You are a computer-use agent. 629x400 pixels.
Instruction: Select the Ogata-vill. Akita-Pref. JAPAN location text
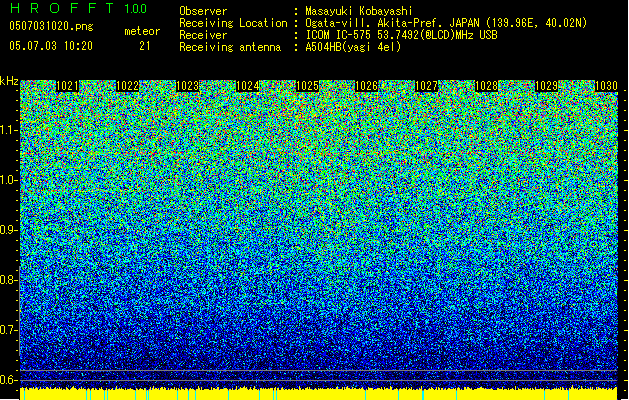tap(446, 23)
